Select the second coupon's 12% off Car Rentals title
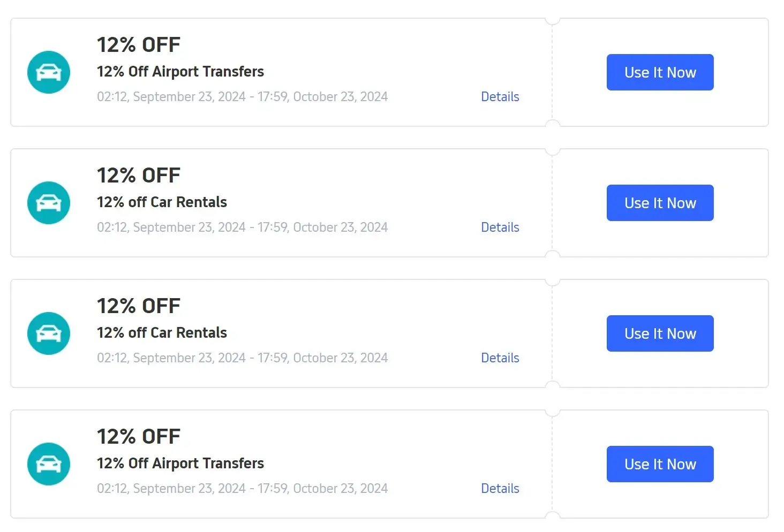This screenshot has width=784, height=532. click(162, 202)
